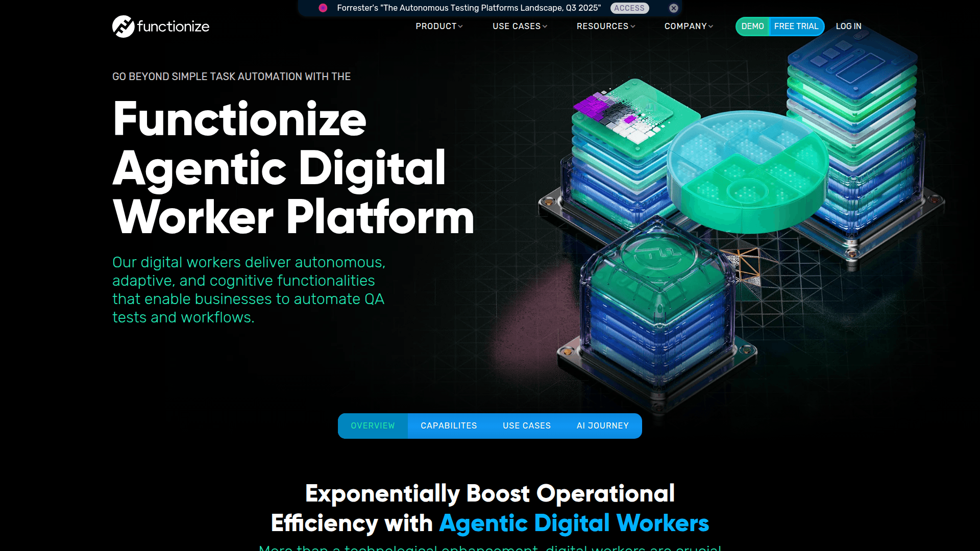Switch to the CAPABILITES tab
This screenshot has height=551, width=980.
click(449, 426)
